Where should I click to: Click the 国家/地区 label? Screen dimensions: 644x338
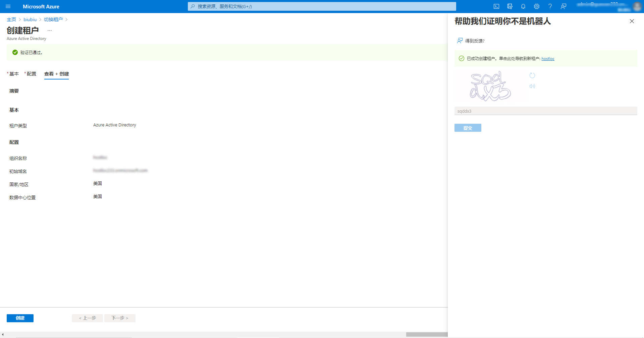[x=19, y=184]
